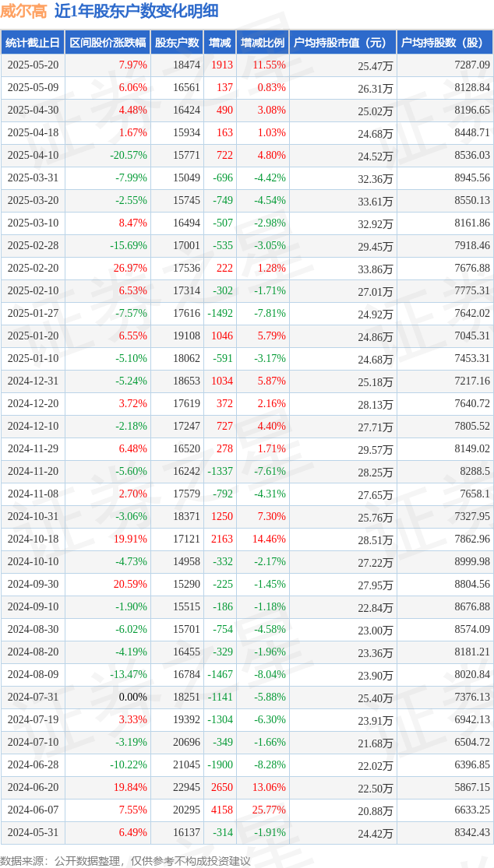494x868 pixels.
Task: Select the 增减比例 column header
Action: [262, 43]
